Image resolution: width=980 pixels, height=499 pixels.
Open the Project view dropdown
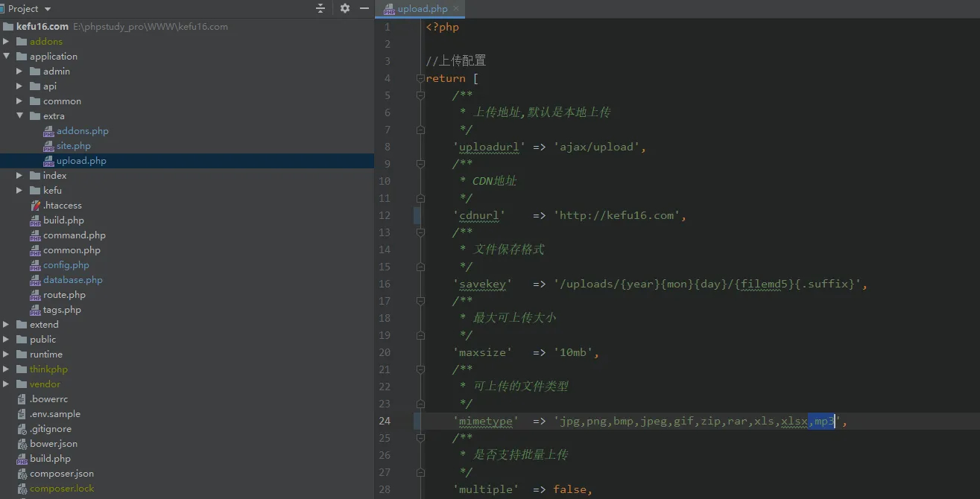click(28, 8)
